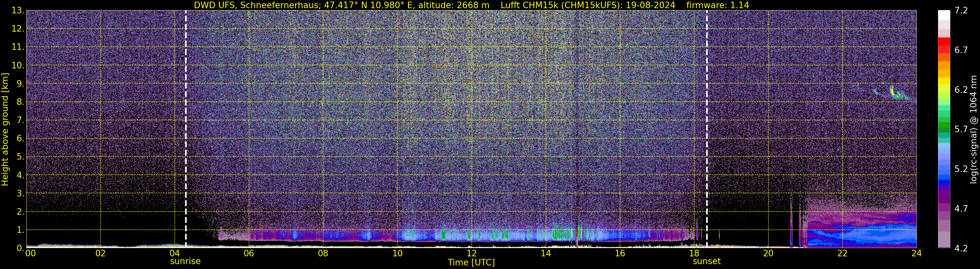Click the green band of the colorbar
Image resolution: width=980 pixels, height=269 pixels.
pos(944,126)
